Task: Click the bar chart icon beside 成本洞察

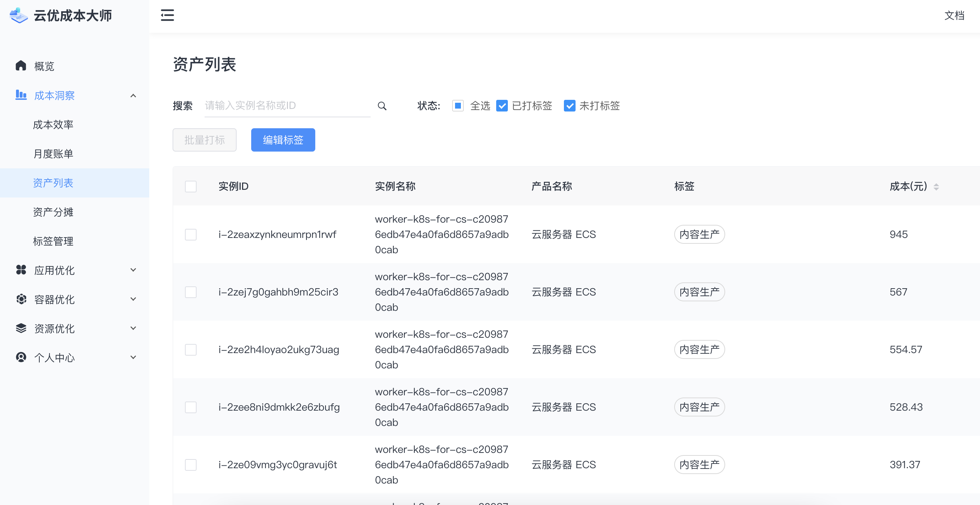Action: click(x=21, y=95)
